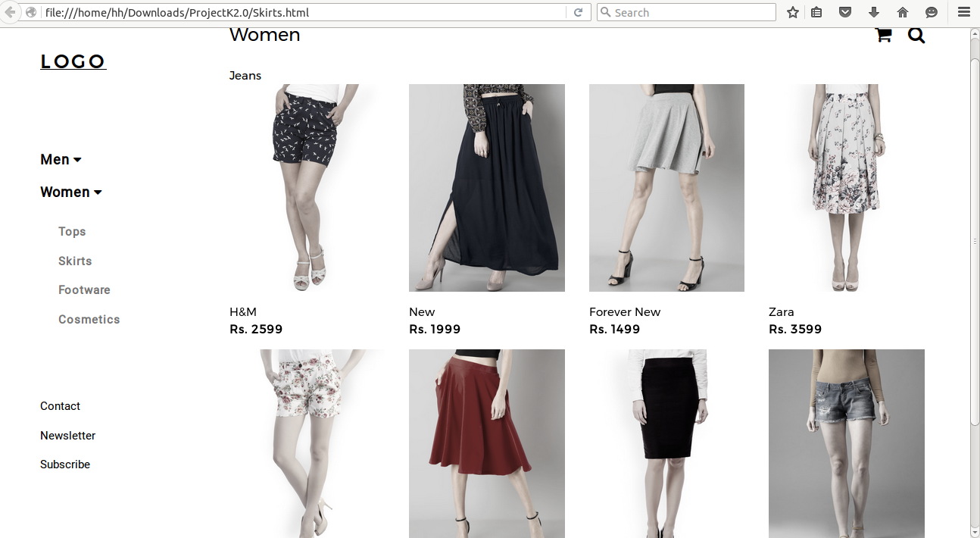The image size is (980, 538).
Task: Expand the Men dropdown in sidebar
Action: point(61,159)
